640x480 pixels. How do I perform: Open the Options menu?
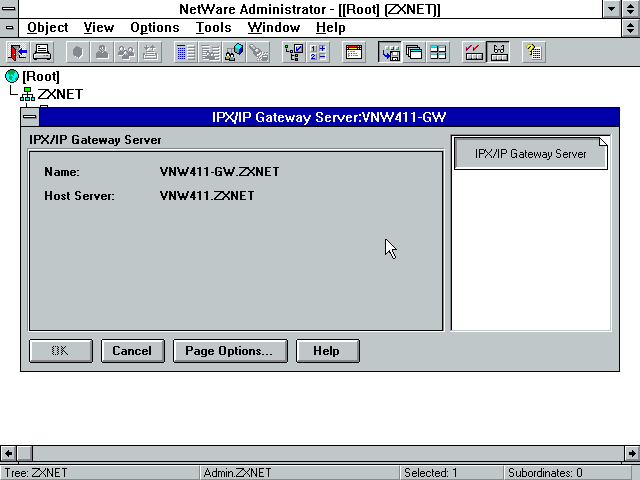click(x=155, y=27)
